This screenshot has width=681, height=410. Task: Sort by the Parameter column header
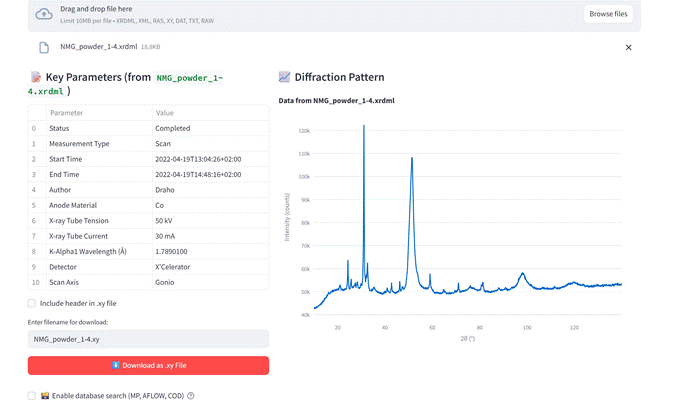tap(97, 113)
